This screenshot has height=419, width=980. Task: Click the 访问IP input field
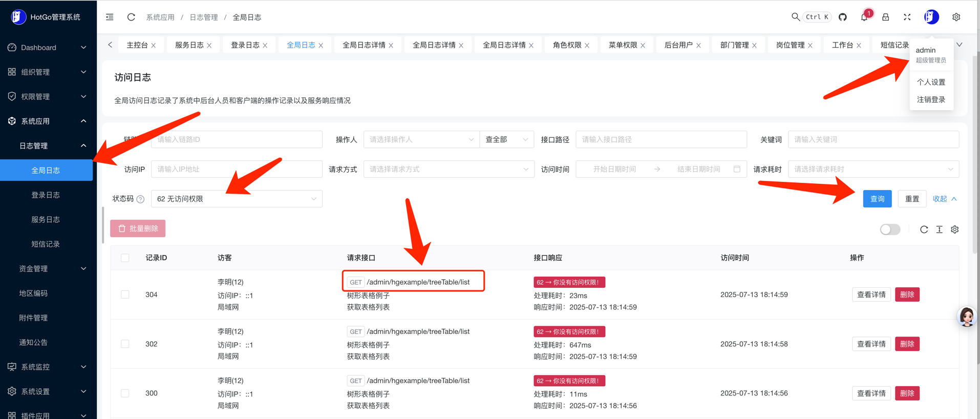point(237,169)
